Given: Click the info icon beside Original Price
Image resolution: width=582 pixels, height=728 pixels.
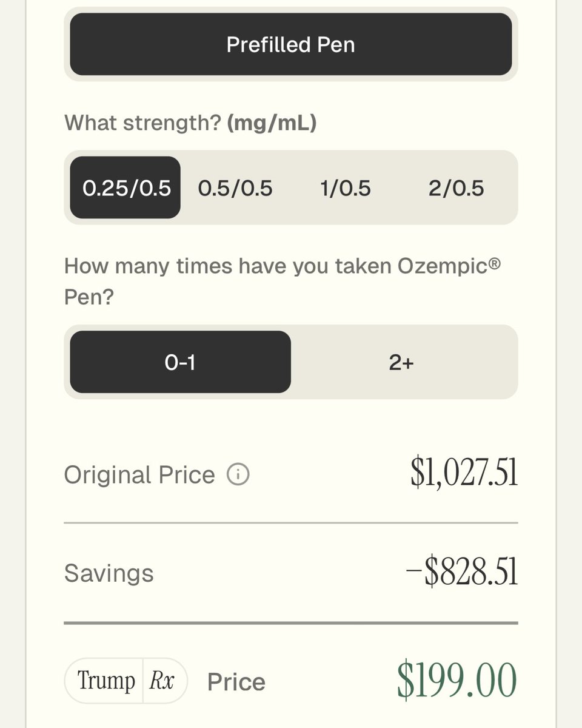Looking at the screenshot, I should click(x=238, y=474).
